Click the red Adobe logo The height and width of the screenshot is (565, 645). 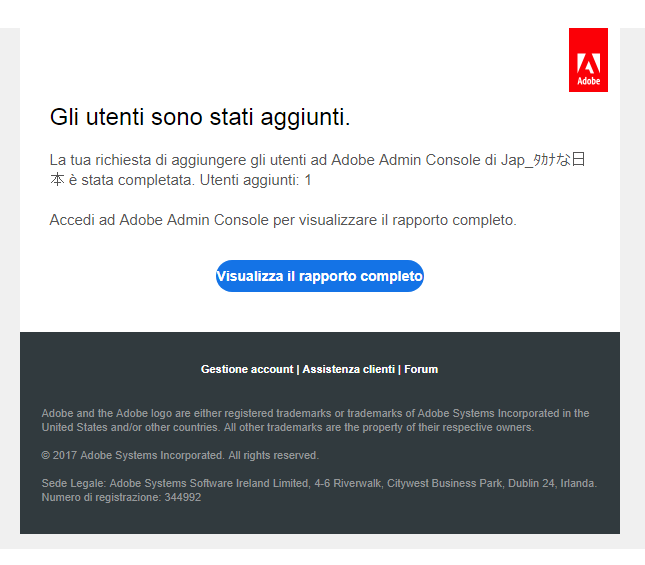[588, 60]
